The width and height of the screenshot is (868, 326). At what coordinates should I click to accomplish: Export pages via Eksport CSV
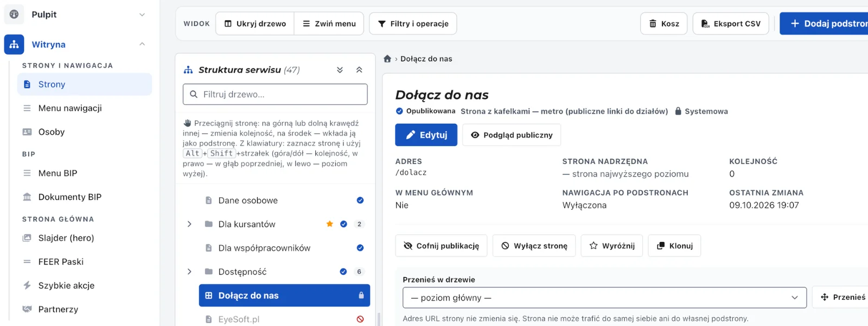[731, 24]
